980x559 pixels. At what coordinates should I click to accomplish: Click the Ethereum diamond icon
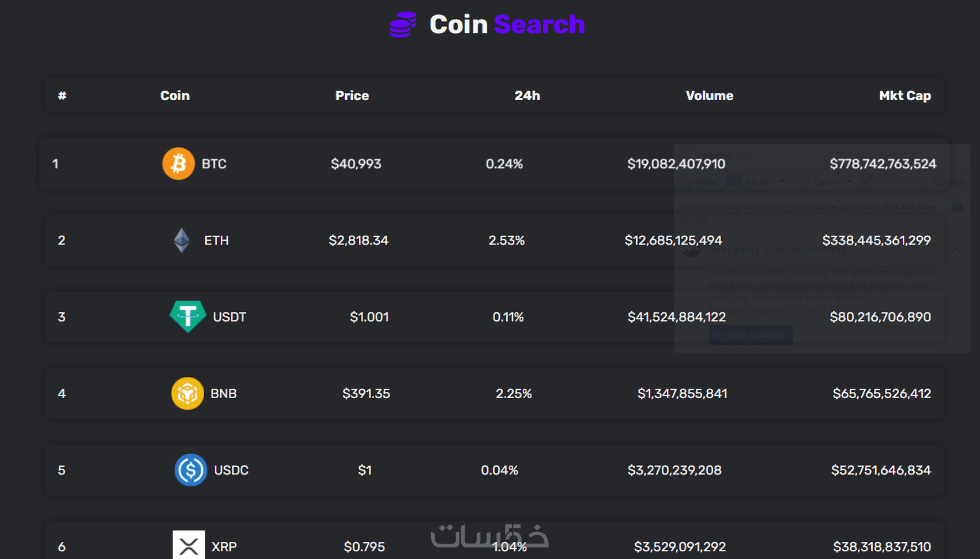(182, 240)
